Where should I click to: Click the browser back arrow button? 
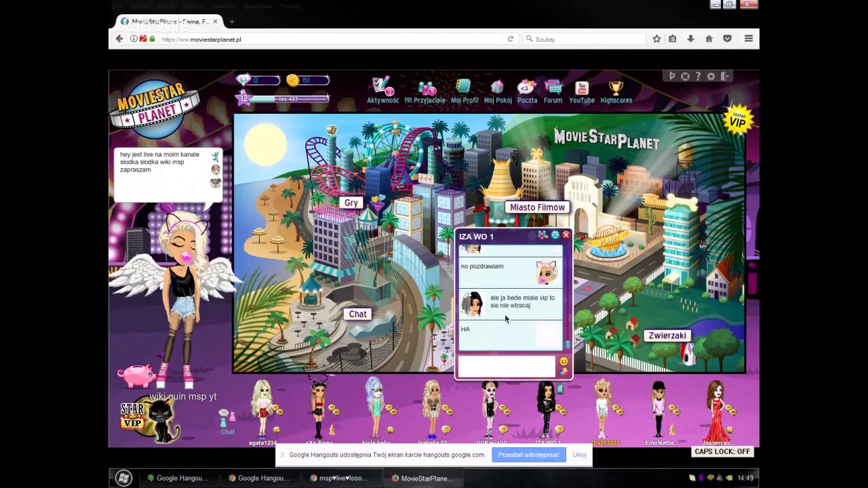119,39
